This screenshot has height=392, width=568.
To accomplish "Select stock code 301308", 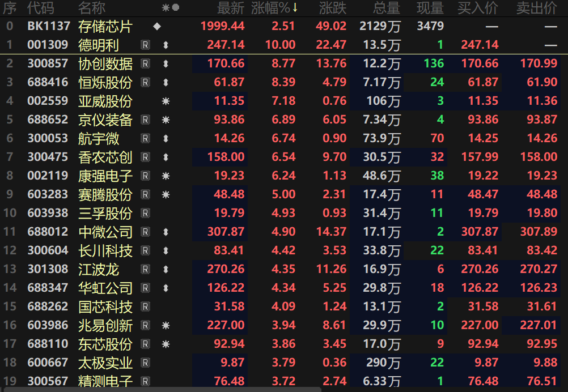I will 48,269.
